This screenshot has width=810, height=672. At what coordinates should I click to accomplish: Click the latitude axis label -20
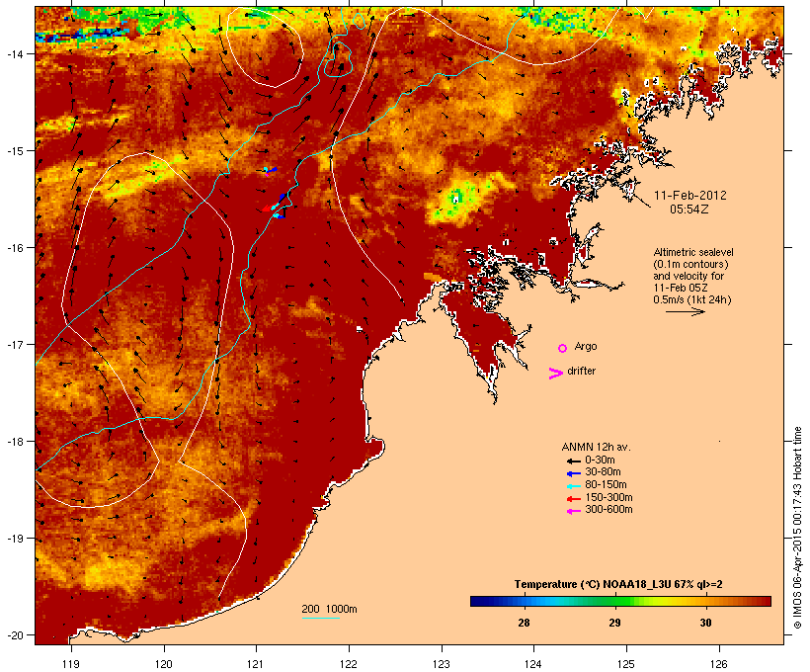pyautogui.click(x=14, y=634)
